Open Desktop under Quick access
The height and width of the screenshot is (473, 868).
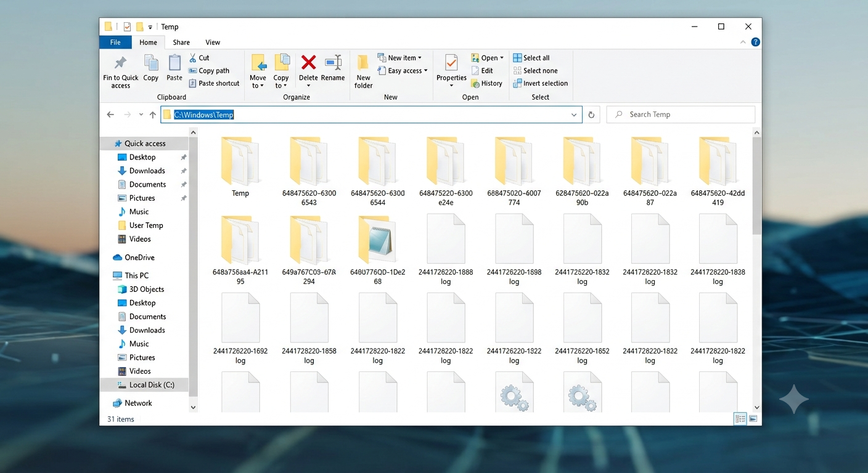point(142,157)
